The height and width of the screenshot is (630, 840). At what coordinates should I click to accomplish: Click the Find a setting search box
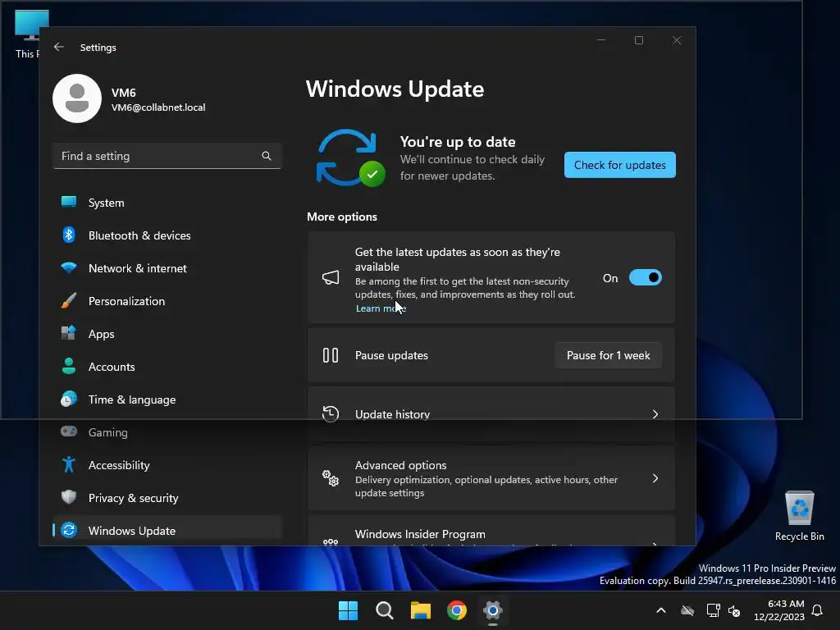pos(167,156)
